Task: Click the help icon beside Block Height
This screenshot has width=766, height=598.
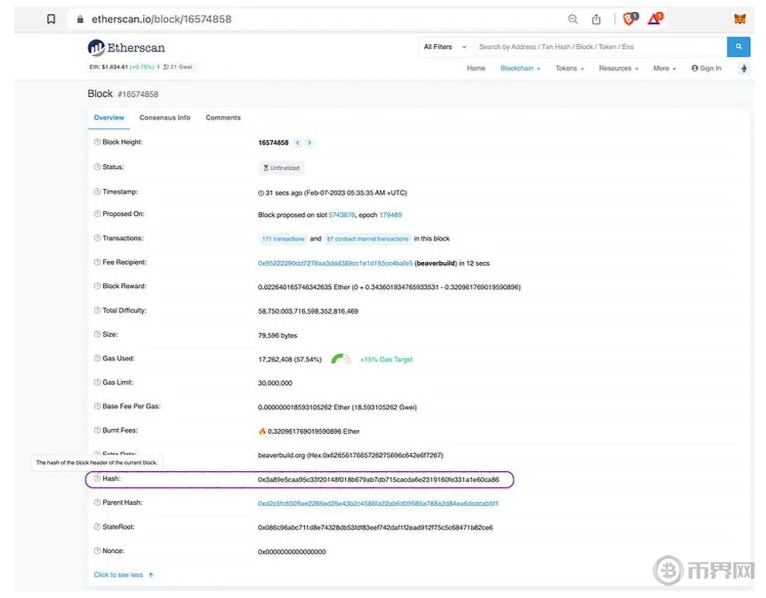Action: point(97,143)
